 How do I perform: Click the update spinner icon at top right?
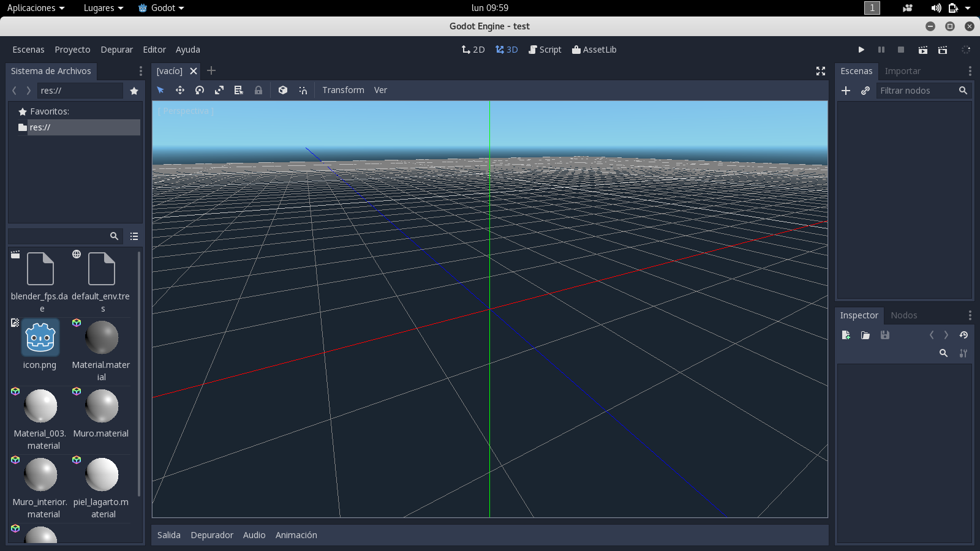coord(966,50)
